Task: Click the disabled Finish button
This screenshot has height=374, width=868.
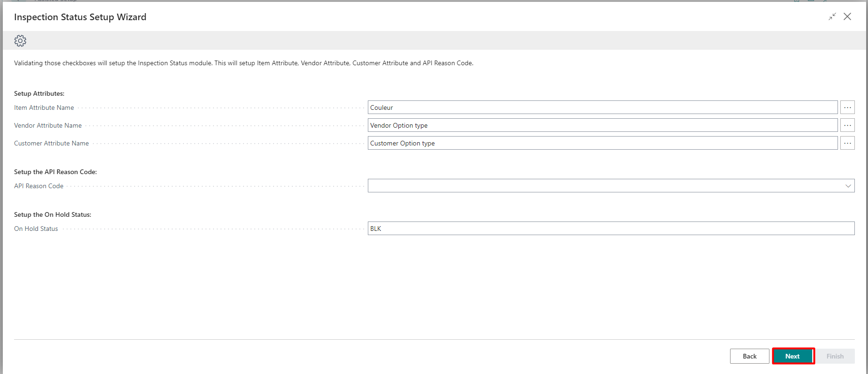Action: pos(835,356)
